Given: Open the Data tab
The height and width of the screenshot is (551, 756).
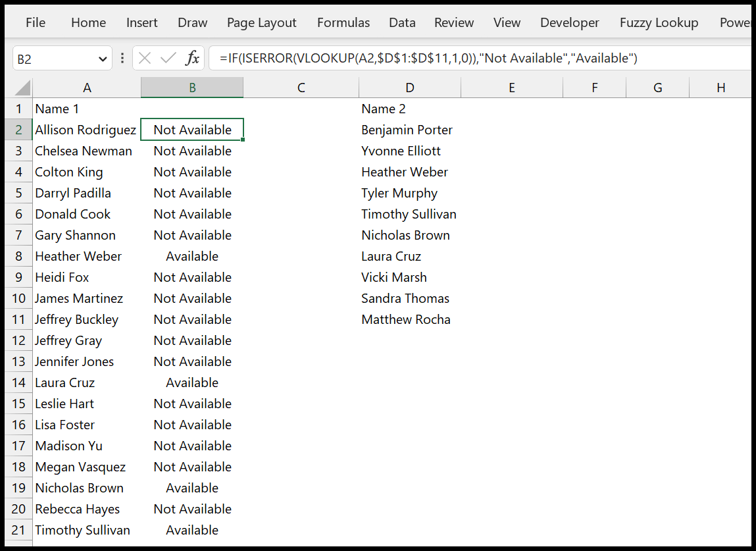Looking at the screenshot, I should coord(402,22).
